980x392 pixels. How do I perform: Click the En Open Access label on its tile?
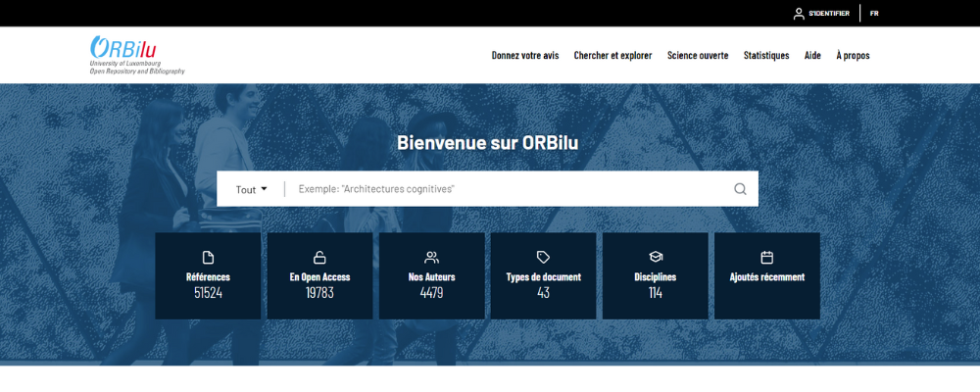(x=320, y=277)
